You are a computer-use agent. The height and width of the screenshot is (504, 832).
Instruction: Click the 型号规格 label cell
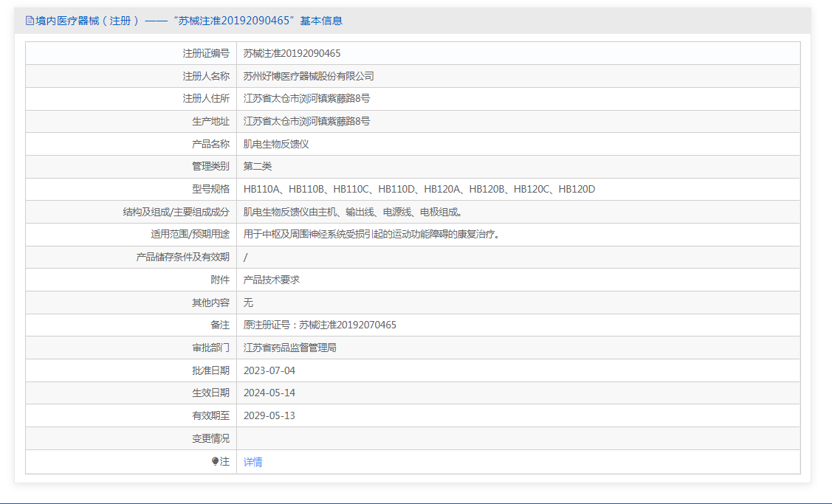[x=131, y=190]
